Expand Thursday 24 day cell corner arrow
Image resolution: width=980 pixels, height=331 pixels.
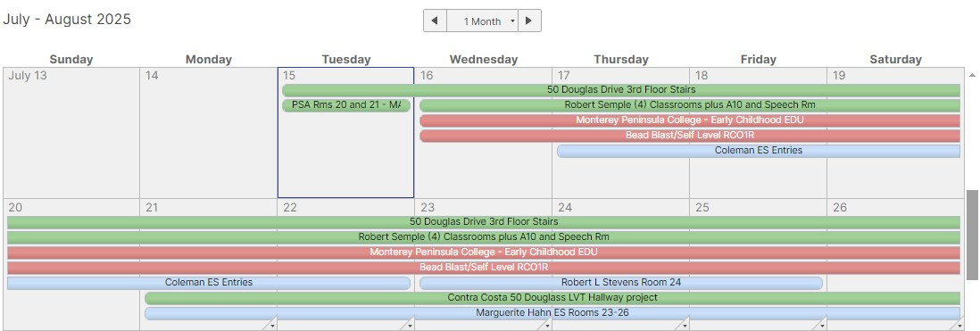[x=683, y=324]
